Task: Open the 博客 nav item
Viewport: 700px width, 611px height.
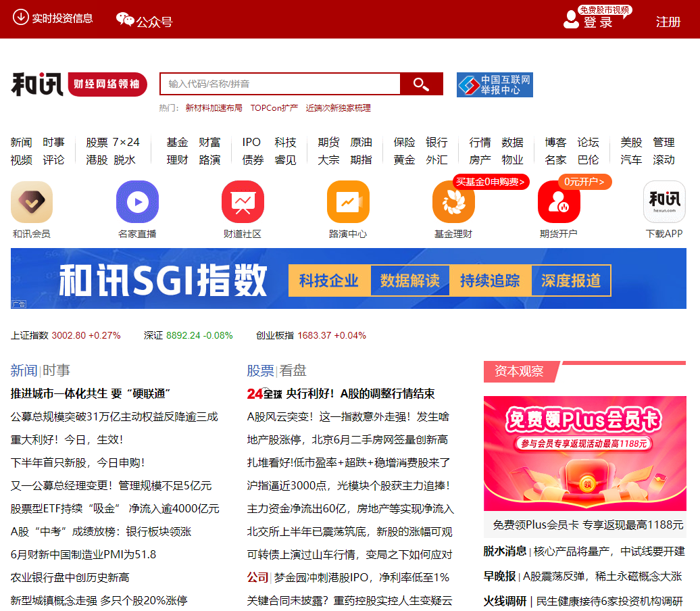Action: pos(555,143)
